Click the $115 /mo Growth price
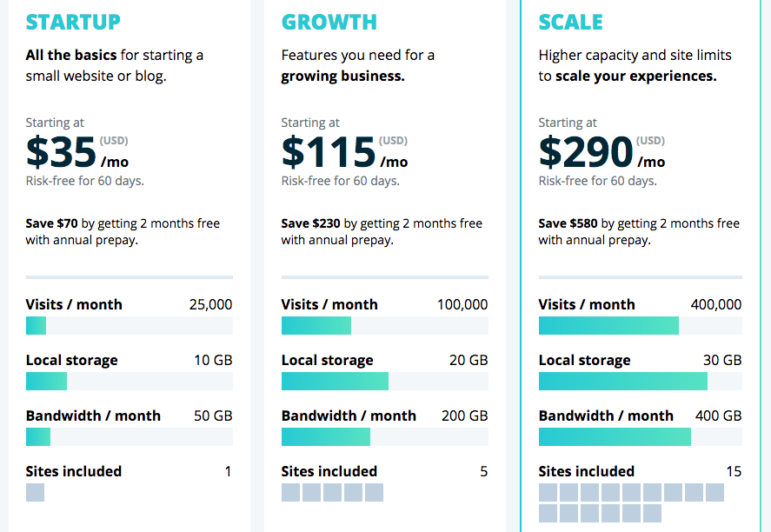Viewport: 771px width, 532px height. pyautogui.click(x=343, y=153)
